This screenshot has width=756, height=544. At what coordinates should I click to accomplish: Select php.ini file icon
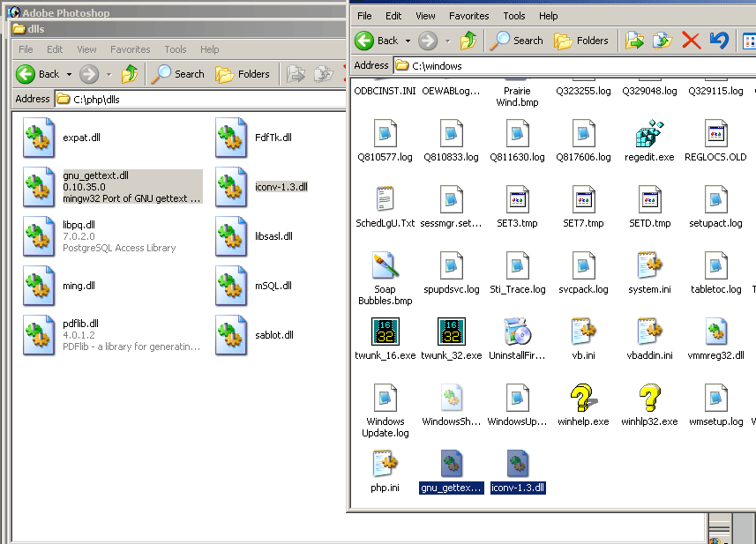coord(385,464)
